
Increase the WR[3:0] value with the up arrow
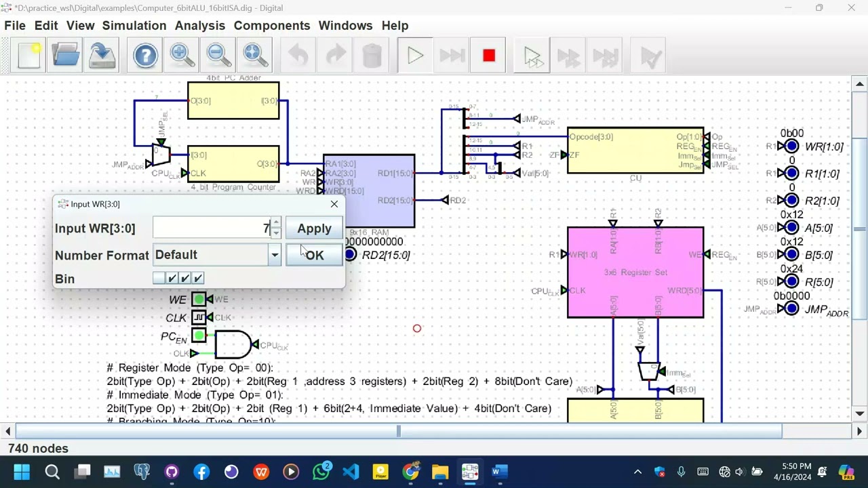click(x=275, y=223)
